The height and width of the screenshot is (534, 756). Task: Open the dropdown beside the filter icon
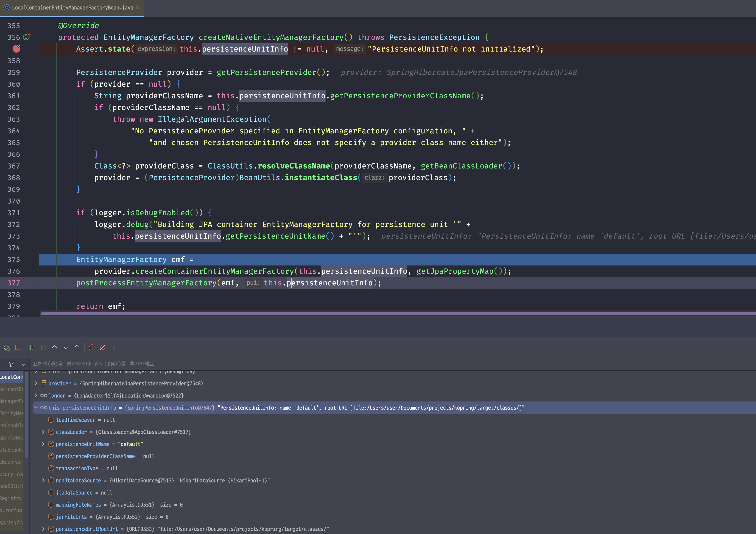click(x=23, y=364)
